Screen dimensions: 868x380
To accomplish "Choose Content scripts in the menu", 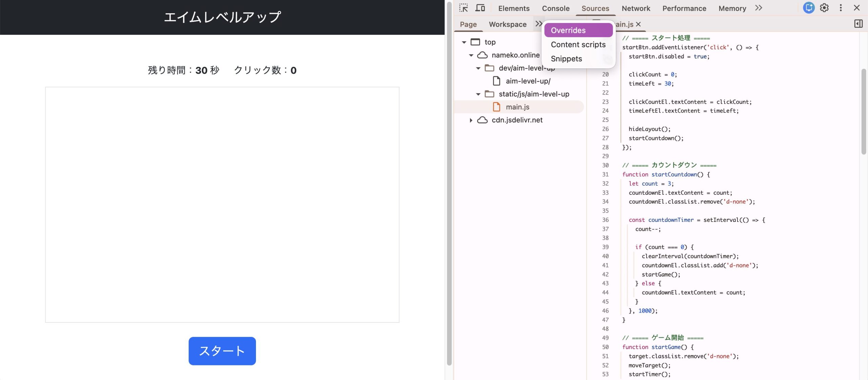I will tap(578, 45).
